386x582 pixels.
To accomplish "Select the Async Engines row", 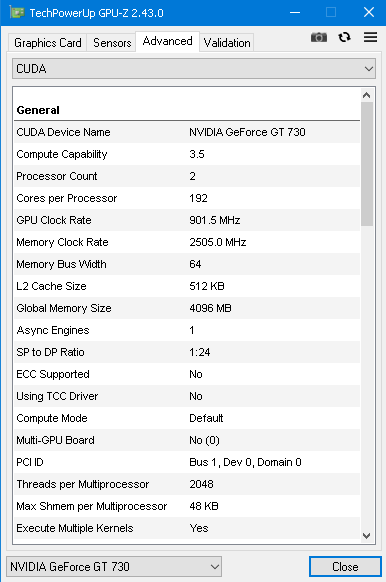I will (x=187, y=330).
